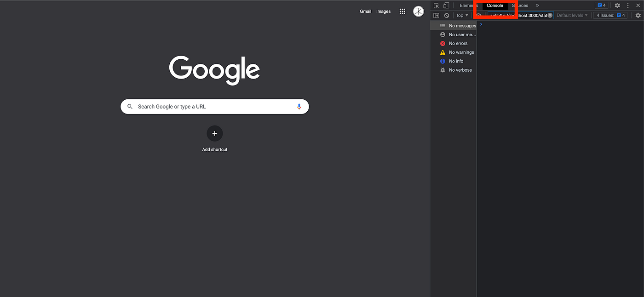
Task: Select No user messages in sidebar
Action: (x=453, y=34)
